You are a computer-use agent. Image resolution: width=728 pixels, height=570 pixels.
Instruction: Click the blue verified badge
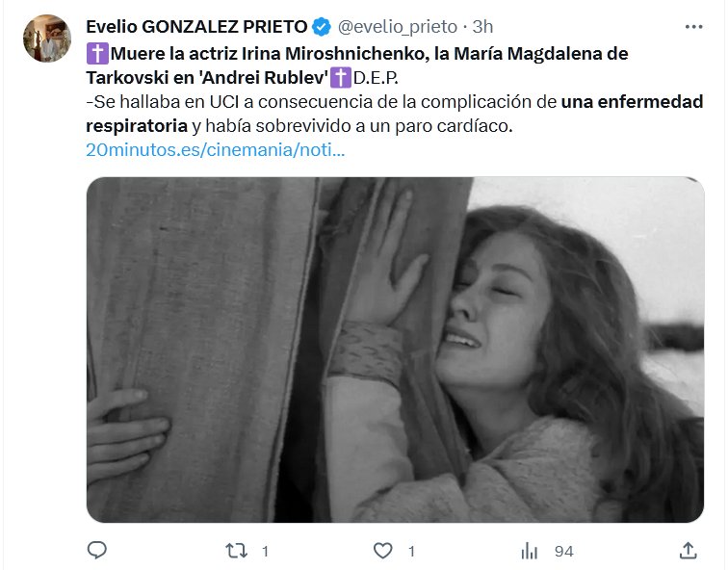coord(322,27)
